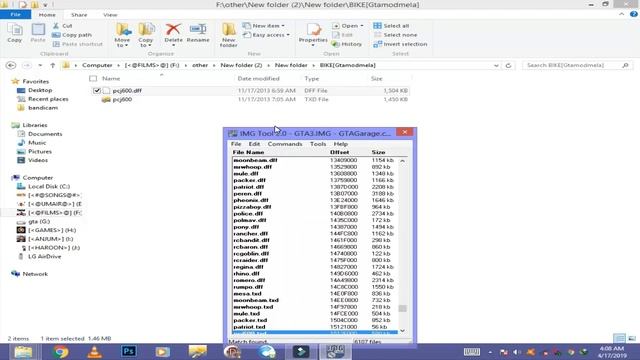Sort files by Name column header
Screen dimensions: 640x360
click(x=111, y=78)
